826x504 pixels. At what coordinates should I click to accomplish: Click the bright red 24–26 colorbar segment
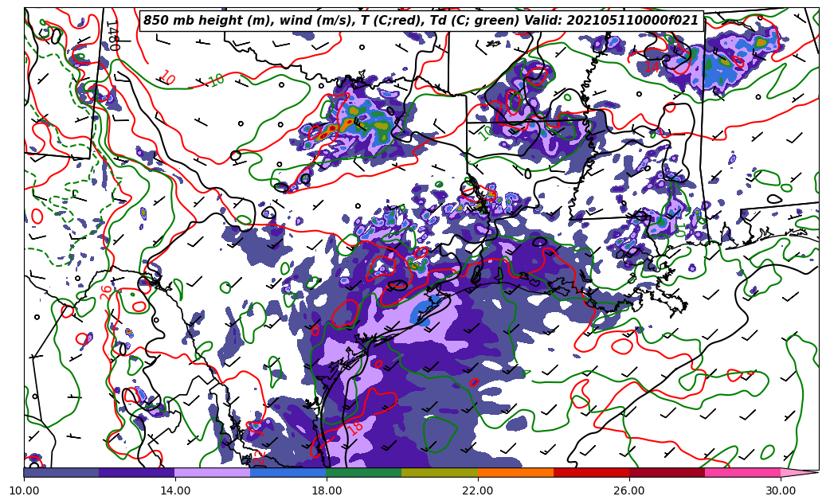tap(591, 472)
